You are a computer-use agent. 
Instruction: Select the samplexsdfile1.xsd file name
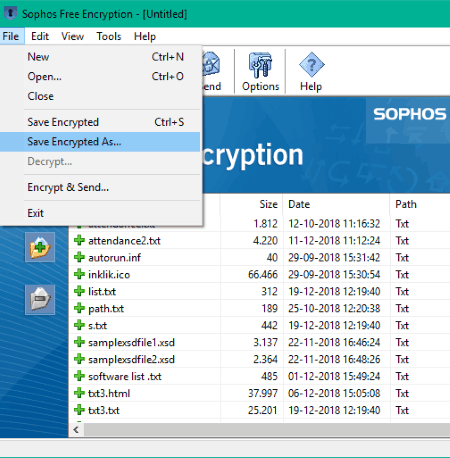pyautogui.click(x=131, y=343)
